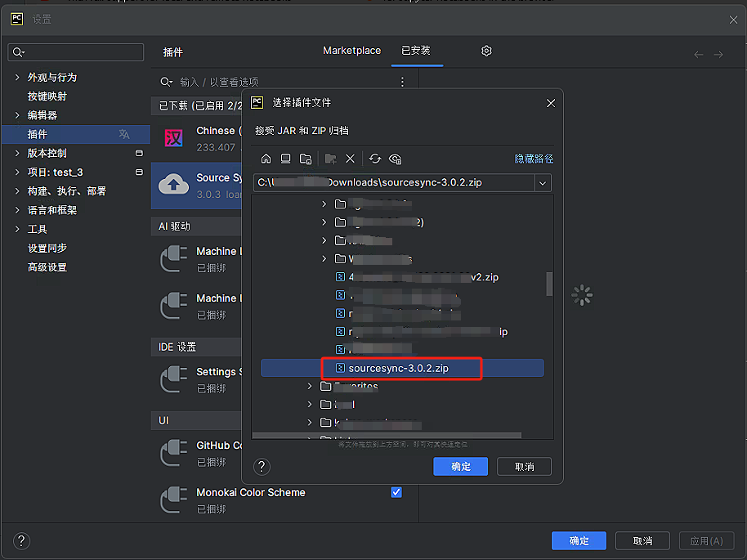This screenshot has height=560, width=747.
Task: Click the project-level icon beside 项目: test_3
Action: (x=139, y=172)
